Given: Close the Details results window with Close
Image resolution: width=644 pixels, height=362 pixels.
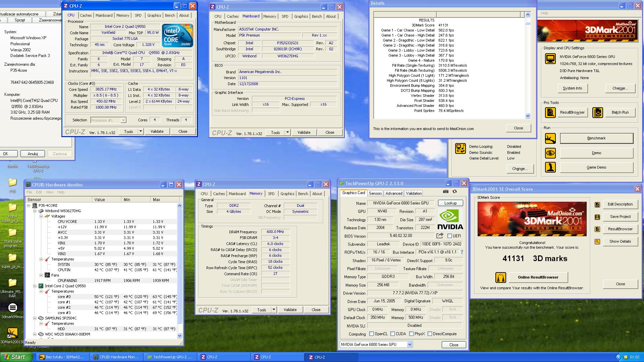Looking at the screenshot, I should (518, 128).
